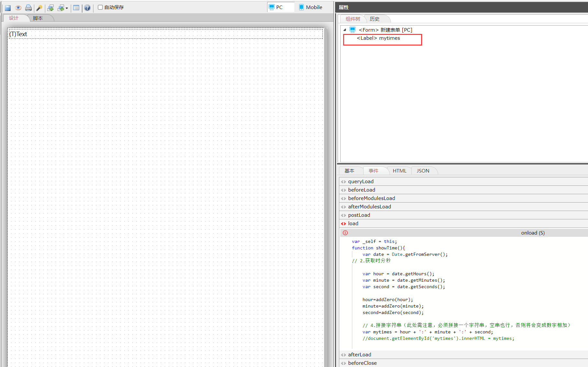Click the eye preview icon
Screen dimensions: 588x367
pos(18,8)
